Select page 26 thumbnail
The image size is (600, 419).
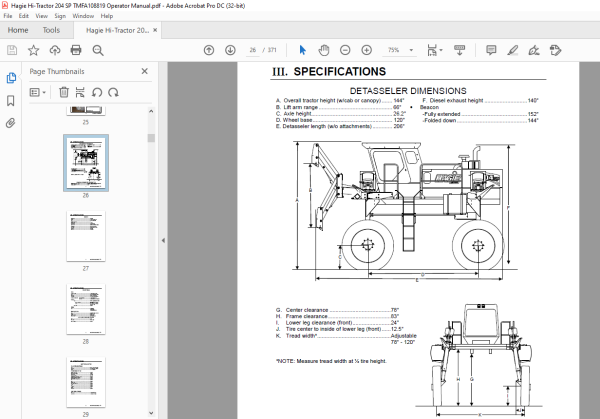[x=86, y=163]
